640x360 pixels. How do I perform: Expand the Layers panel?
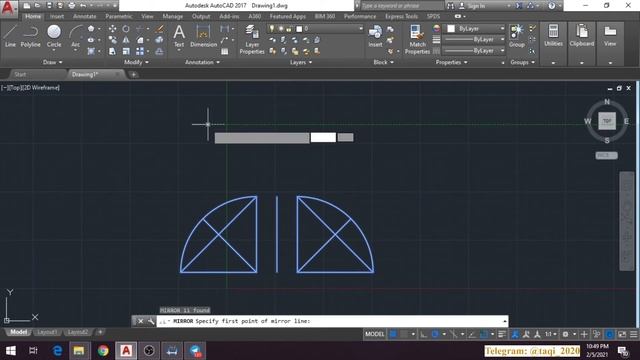[x=301, y=62]
